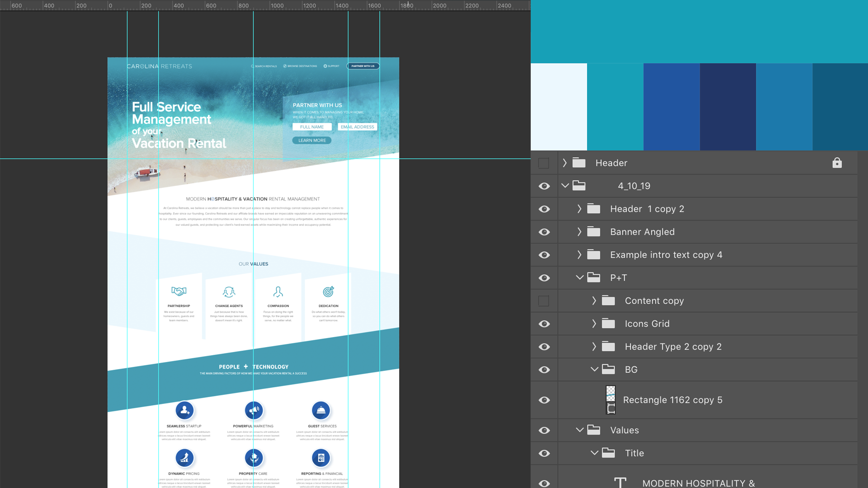Click the Seamless Startup circle icon
Image resolution: width=868 pixels, height=488 pixels.
click(184, 410)
